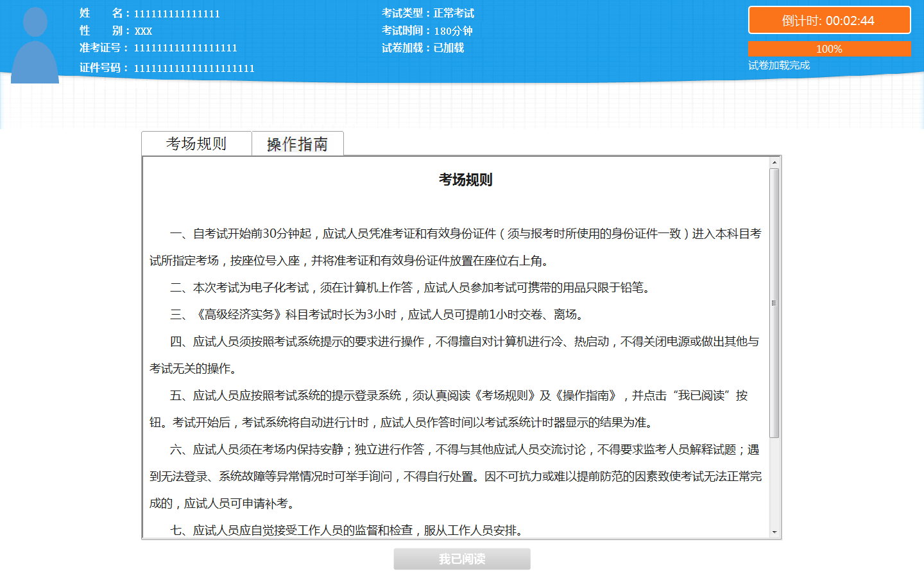This screenshot has height=578, width=924.
Task: Click the scrollbar down arrow
Action: tap(775, 533)
